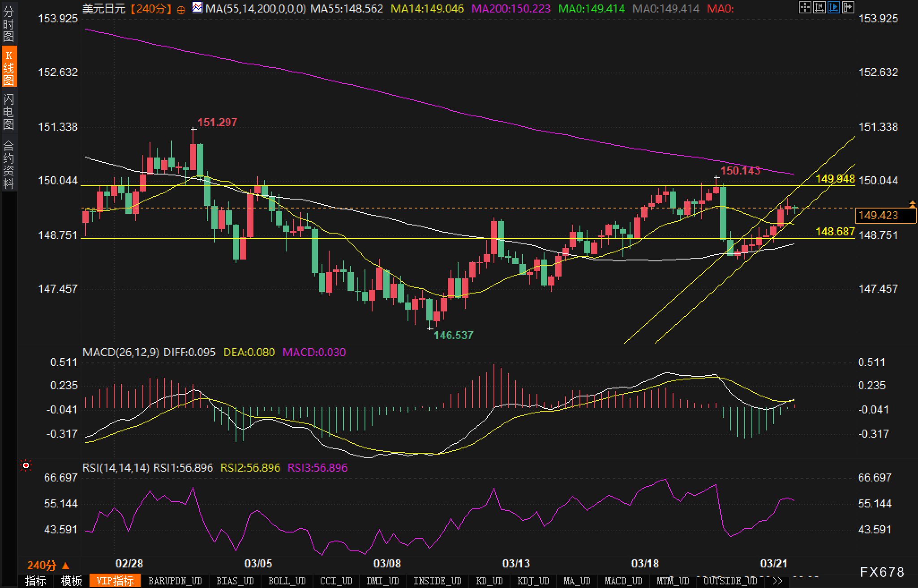This screenshot has width=918, height=588.
Task: Select the BOLL_UD indicator
Action: click(x=287, y=581)
